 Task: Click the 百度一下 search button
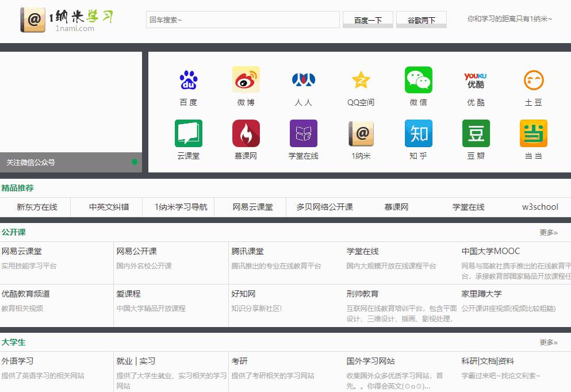pyautogui.click(x=367, y=19)
